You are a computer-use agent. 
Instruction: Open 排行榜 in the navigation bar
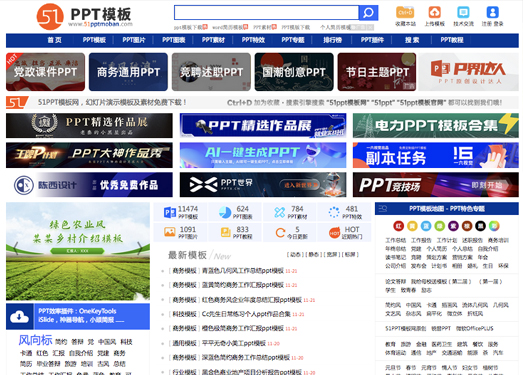pyautogui.click(x=333, y=40)
